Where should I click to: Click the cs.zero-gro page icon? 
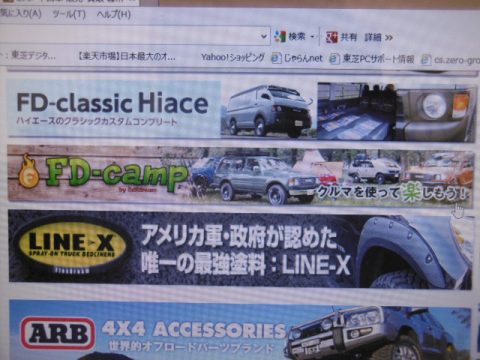point(426,60)
